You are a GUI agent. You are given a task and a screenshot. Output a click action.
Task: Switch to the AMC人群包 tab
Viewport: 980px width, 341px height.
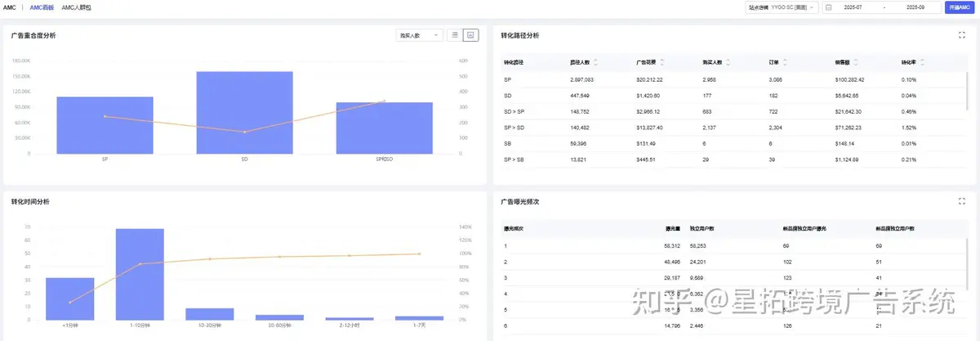(x=77, y=7)
